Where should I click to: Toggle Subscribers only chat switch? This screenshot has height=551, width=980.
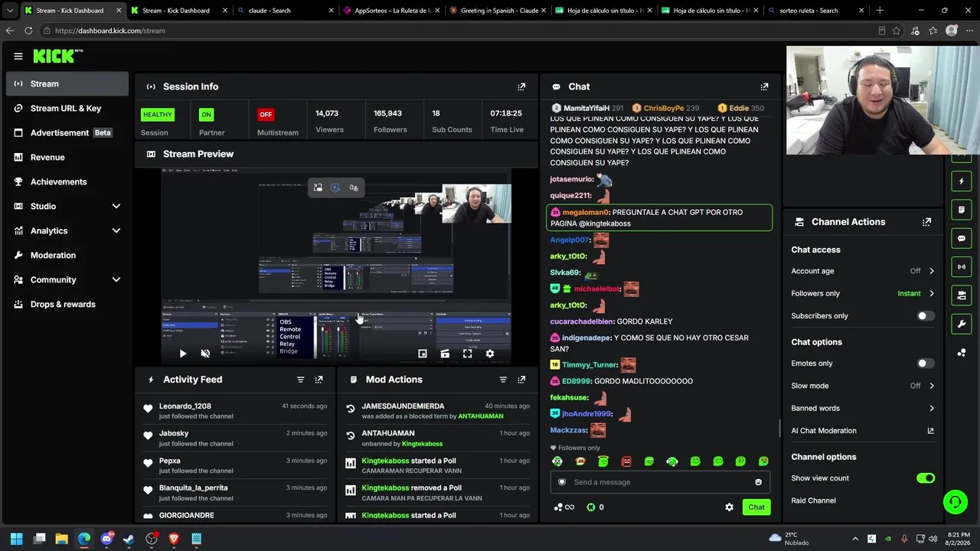(x=926, y=316)
